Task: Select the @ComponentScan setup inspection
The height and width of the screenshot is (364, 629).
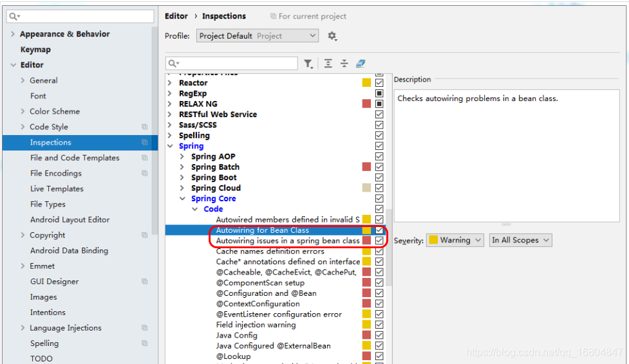Action: point(260,282)
